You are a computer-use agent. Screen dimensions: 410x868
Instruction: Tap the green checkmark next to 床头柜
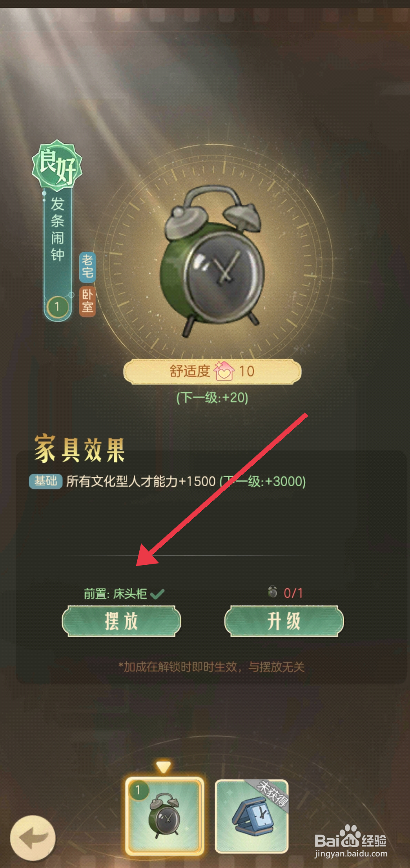157,593
